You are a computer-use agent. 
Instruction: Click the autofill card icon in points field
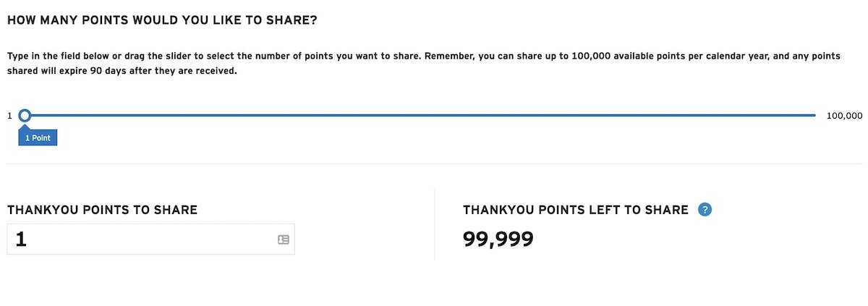point(284,239)
